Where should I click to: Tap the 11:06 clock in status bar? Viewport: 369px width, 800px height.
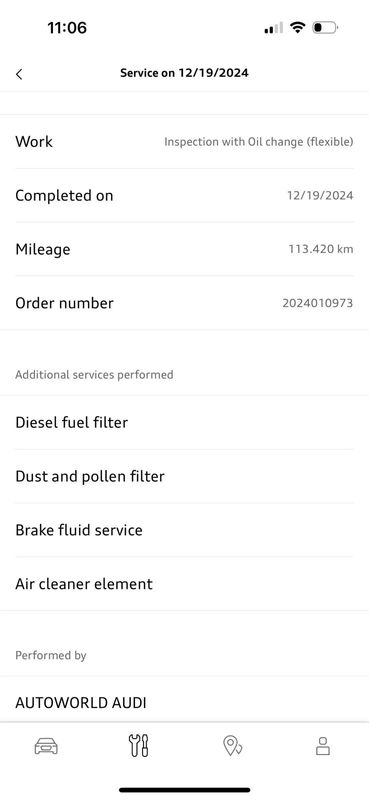[x=67, y=28]
